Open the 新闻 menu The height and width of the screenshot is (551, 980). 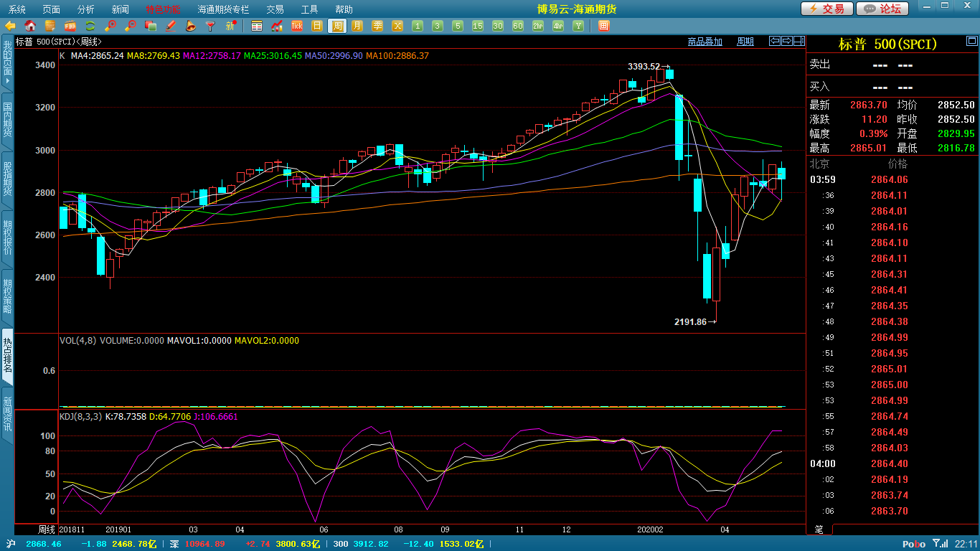click(x=121, y=9)
